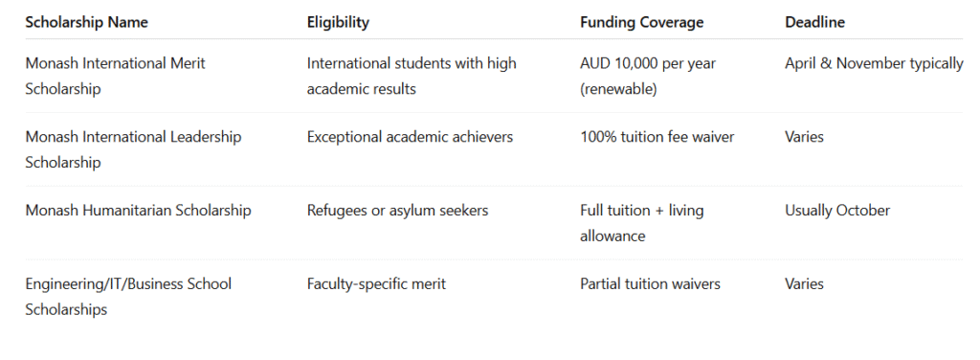Click the Scholarship Name column header
The image size is (980, 360).
pos(86,23)
